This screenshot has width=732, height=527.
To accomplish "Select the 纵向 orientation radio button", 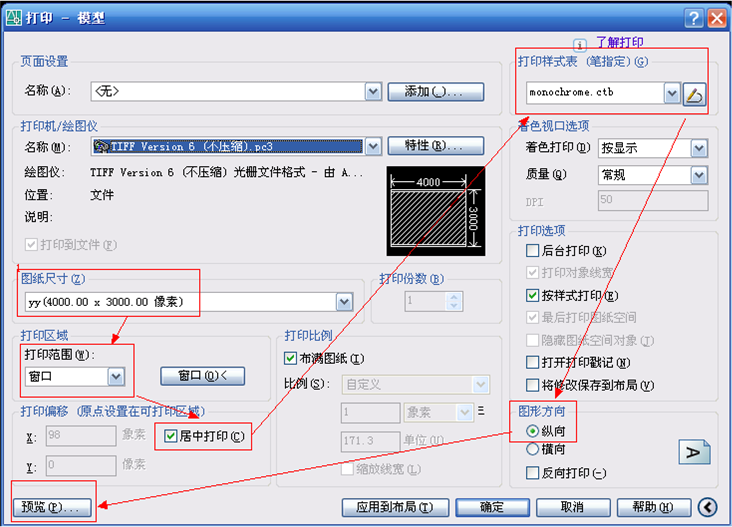I will [x=532, y=430].
